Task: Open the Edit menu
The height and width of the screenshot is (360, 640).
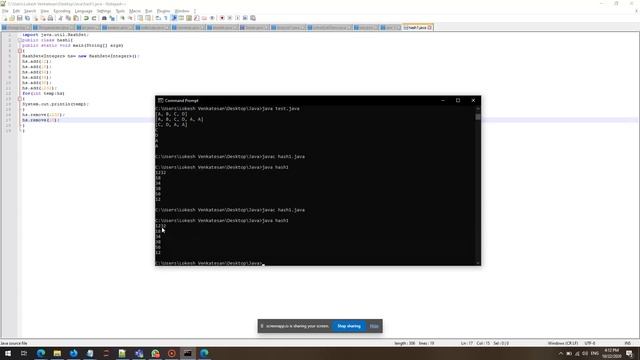Action: pyautogui.click(x=16, y=11)
